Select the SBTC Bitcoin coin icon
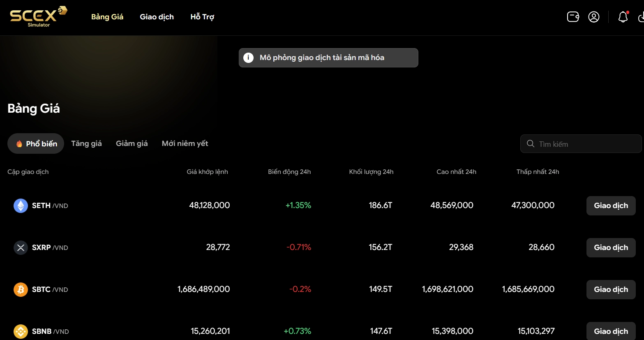Viewport: 644px width, 340px height. (21, 289)
